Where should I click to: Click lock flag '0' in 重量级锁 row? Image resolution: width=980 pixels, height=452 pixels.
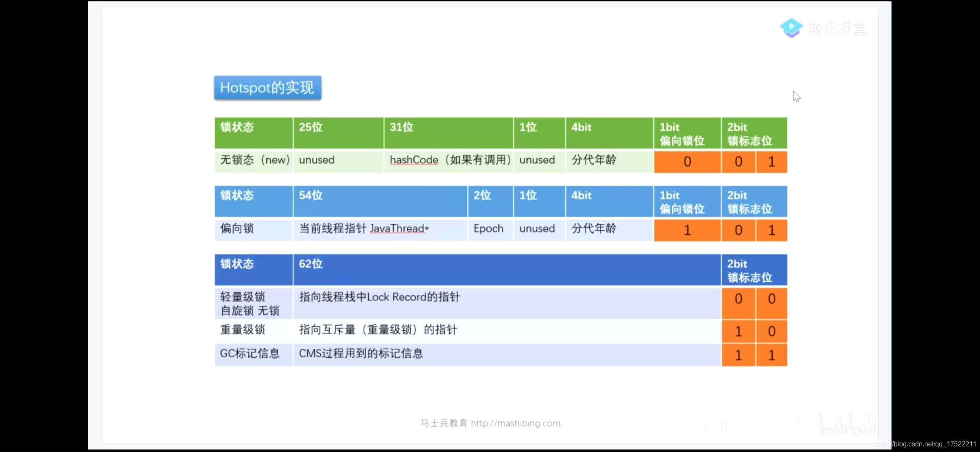771,331
